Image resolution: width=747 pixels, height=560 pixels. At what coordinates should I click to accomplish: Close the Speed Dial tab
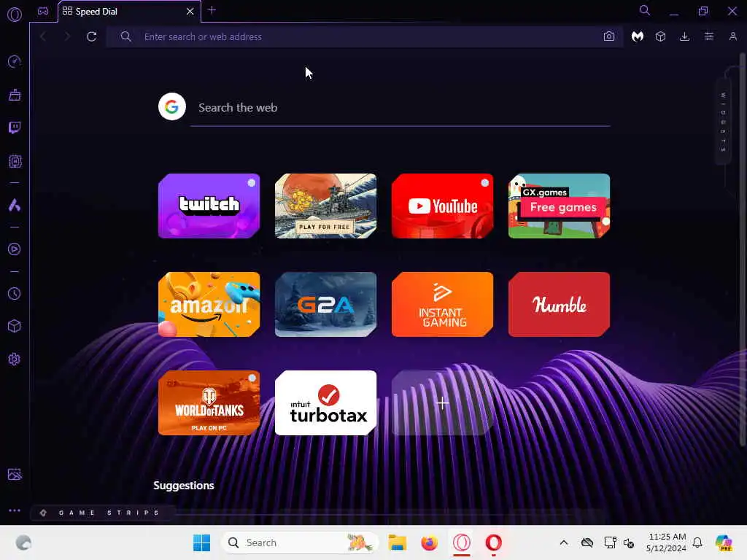coord(190,12)
